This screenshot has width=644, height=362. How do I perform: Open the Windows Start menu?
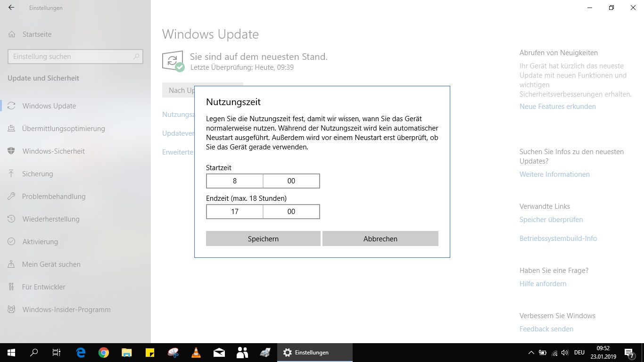pos(11,353)
